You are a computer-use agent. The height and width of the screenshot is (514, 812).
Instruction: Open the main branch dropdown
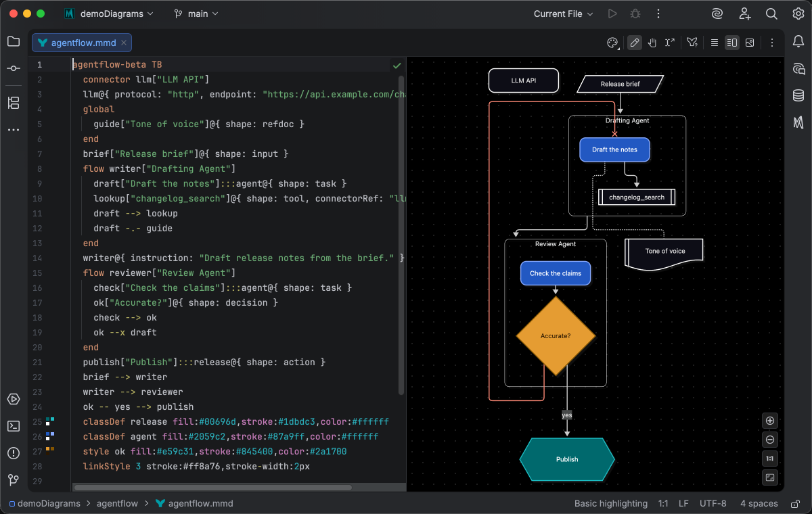[196, 14]
